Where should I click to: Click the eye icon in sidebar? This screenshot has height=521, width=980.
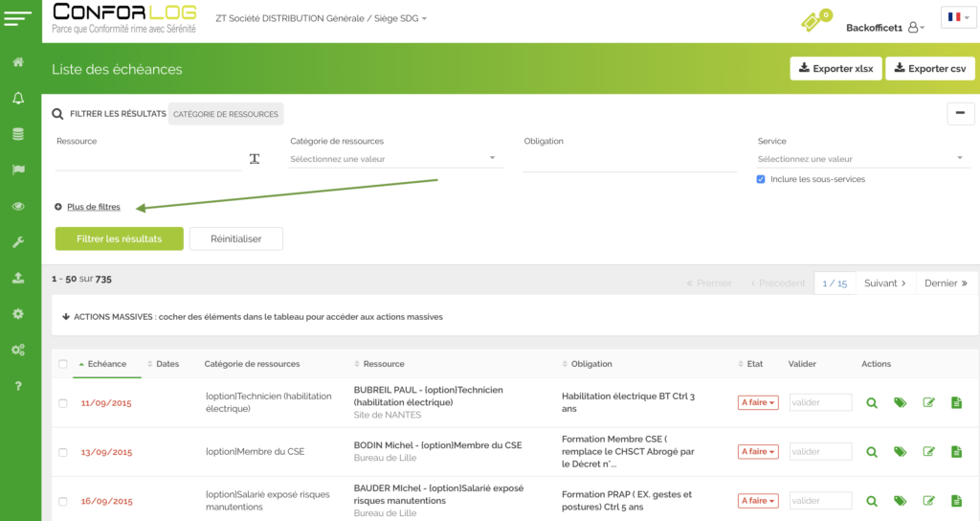pos(18,206)
